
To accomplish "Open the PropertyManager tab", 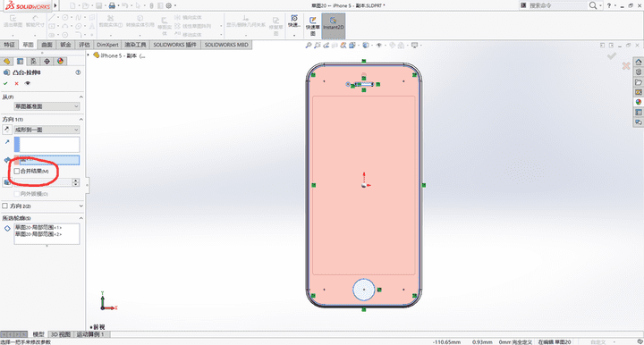I will click(20, 61).
